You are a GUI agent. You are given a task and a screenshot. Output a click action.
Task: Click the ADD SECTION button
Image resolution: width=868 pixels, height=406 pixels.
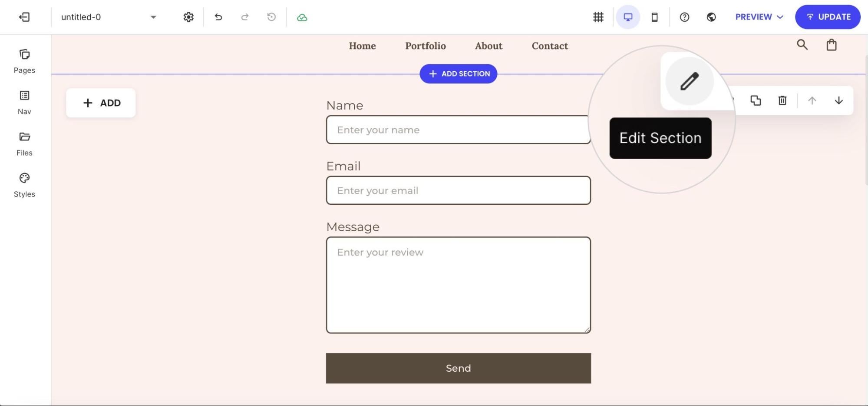[x=458, y=74]
